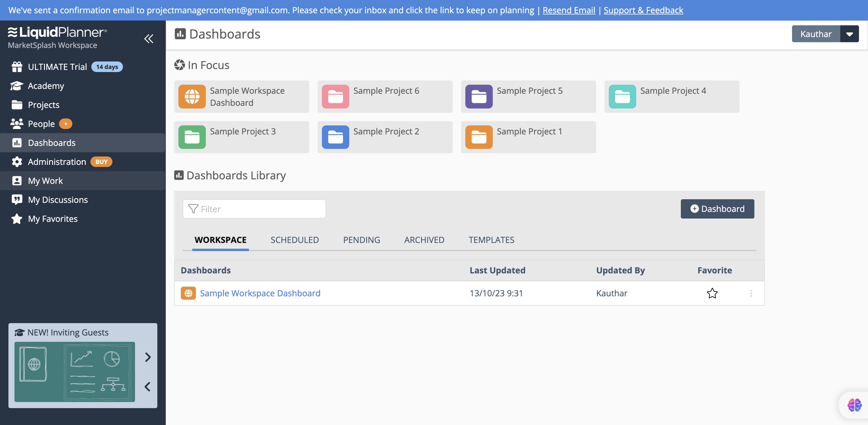Open the Kauthar user menu dropdown arrow
Screen dimensions: 868x425
[849, 34]
